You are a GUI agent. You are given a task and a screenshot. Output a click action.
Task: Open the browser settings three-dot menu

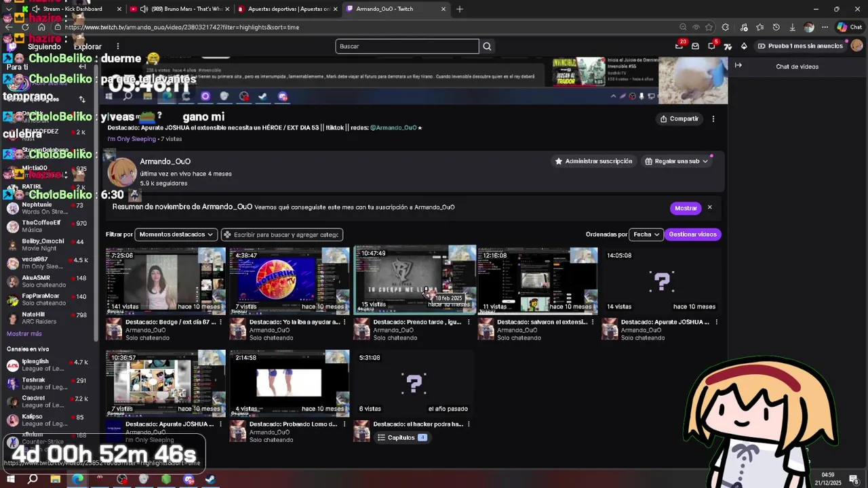tap(825, 27)
